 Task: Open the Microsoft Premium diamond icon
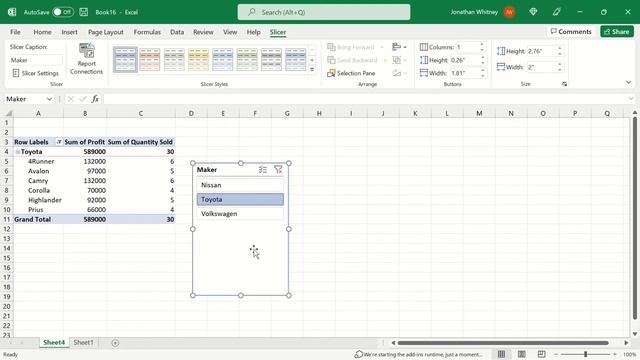tap(533, 12)
